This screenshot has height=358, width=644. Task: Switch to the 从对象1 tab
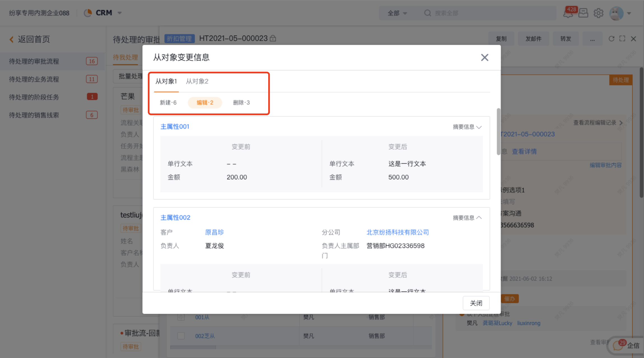click(x=166, y=82)
